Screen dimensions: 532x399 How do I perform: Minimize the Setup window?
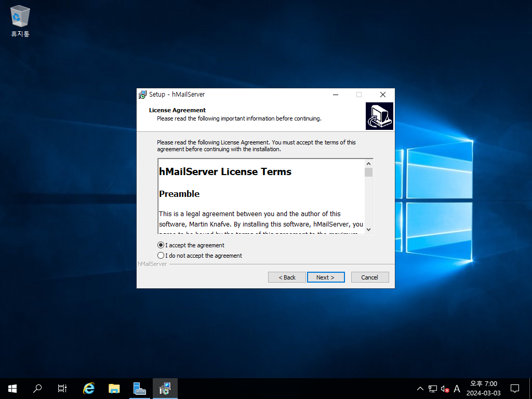click(336, 95)
